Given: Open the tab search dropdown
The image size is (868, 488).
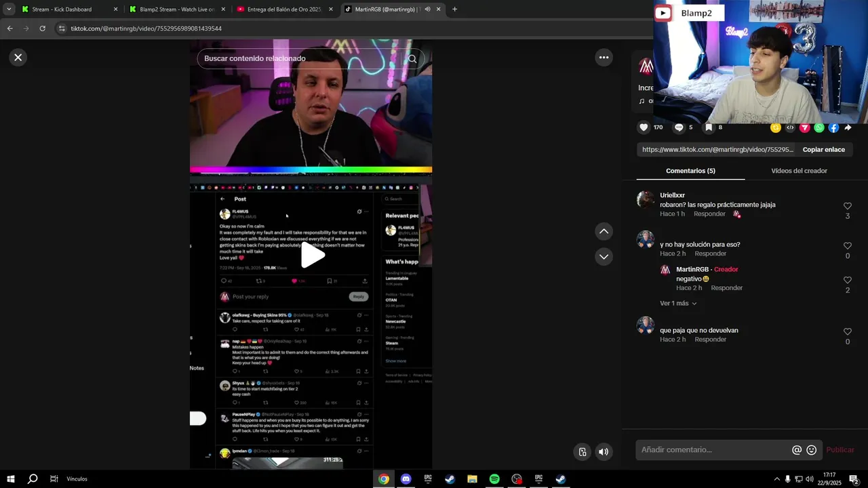Looking at the screenshot, I should (x=9, y=9).
